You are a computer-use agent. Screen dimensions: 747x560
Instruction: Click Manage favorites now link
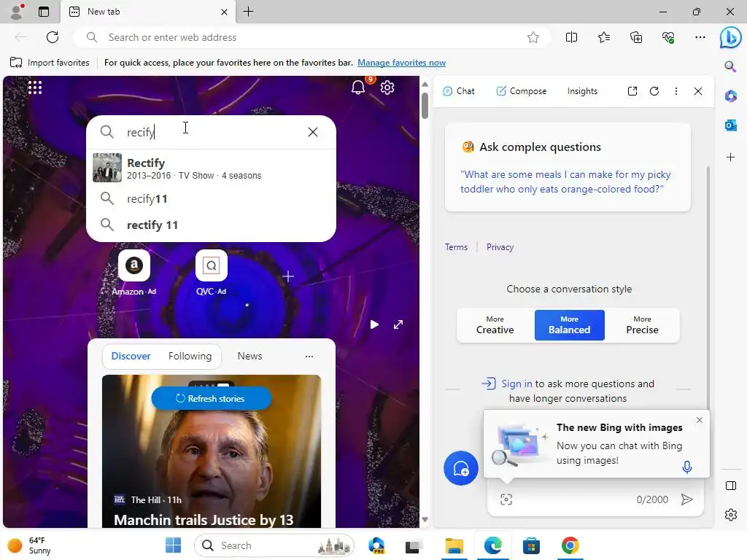click(402, 63)
